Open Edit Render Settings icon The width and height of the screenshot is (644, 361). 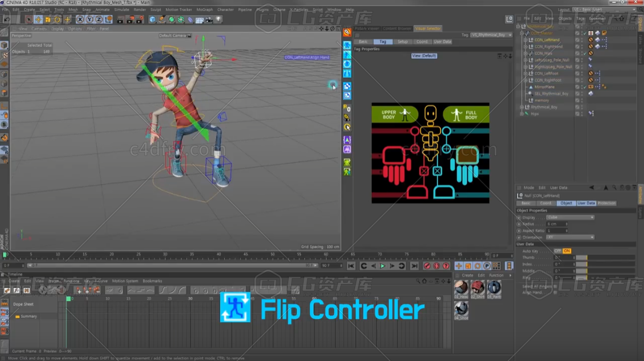140,19
